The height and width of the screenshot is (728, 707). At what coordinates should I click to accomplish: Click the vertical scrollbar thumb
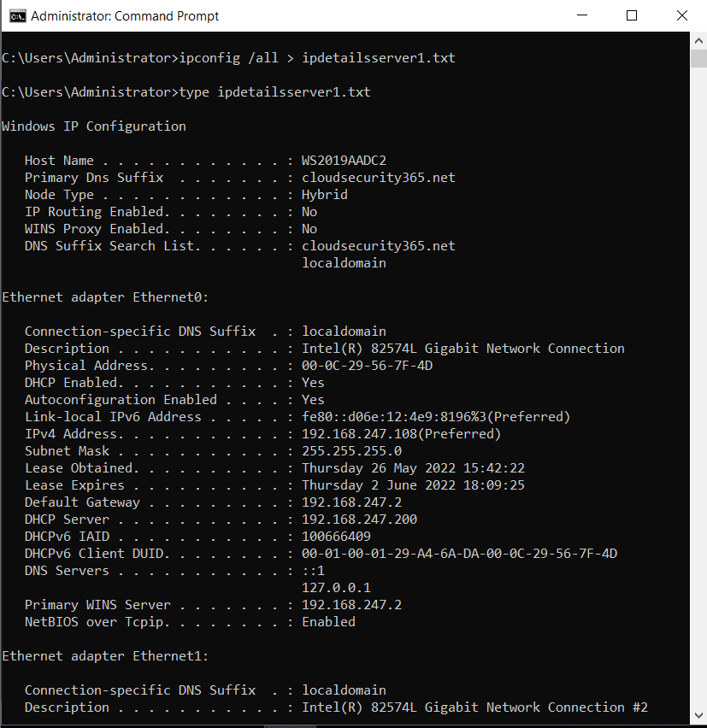pyautogui.click(x=698, y=59)
